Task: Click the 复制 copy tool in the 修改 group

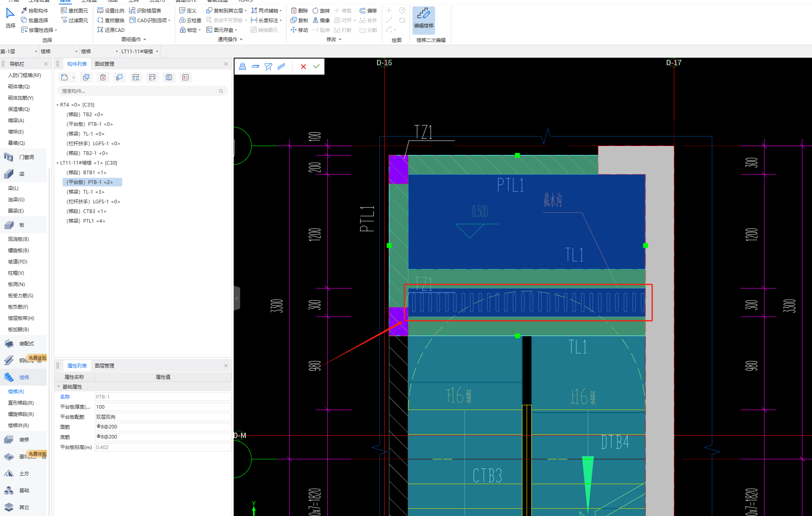Action: (x=299, y=20)
